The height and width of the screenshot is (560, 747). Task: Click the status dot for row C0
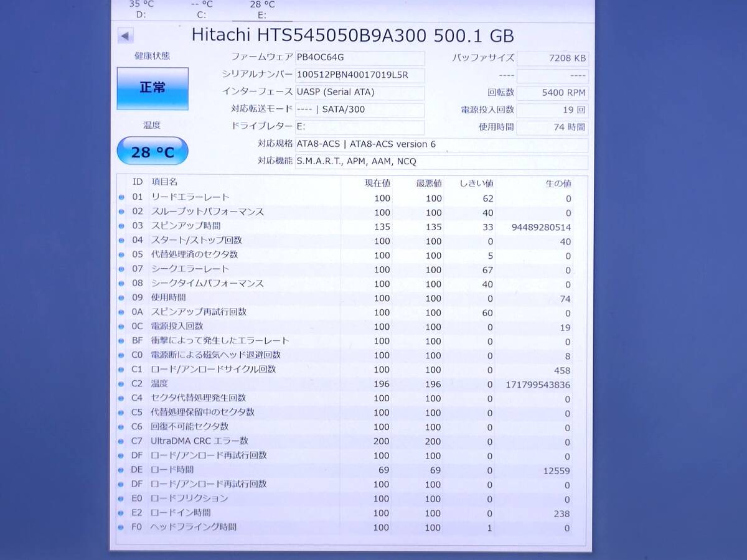coord(121,355)
